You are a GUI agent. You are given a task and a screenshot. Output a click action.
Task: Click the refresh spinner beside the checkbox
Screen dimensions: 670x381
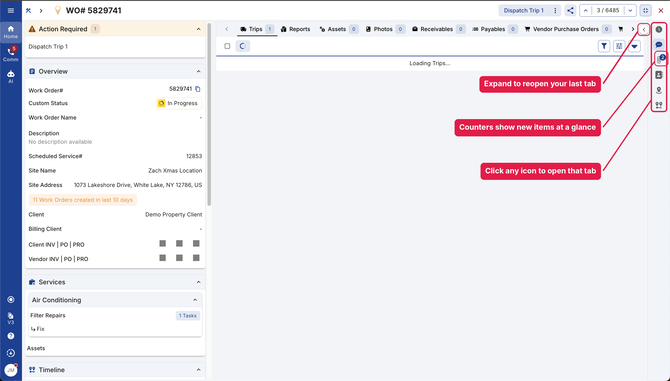click(x=242, y=46)
